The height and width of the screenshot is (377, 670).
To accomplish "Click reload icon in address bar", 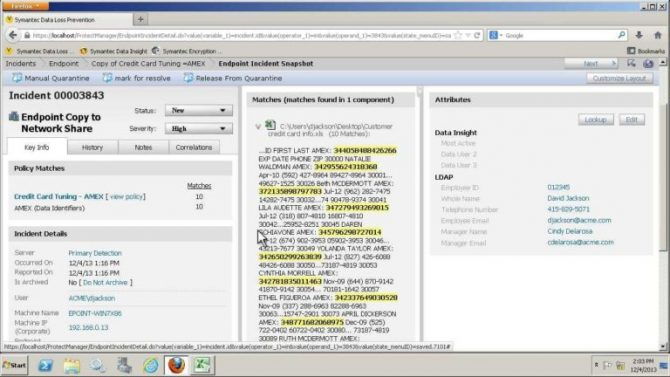I will [477, 35].
